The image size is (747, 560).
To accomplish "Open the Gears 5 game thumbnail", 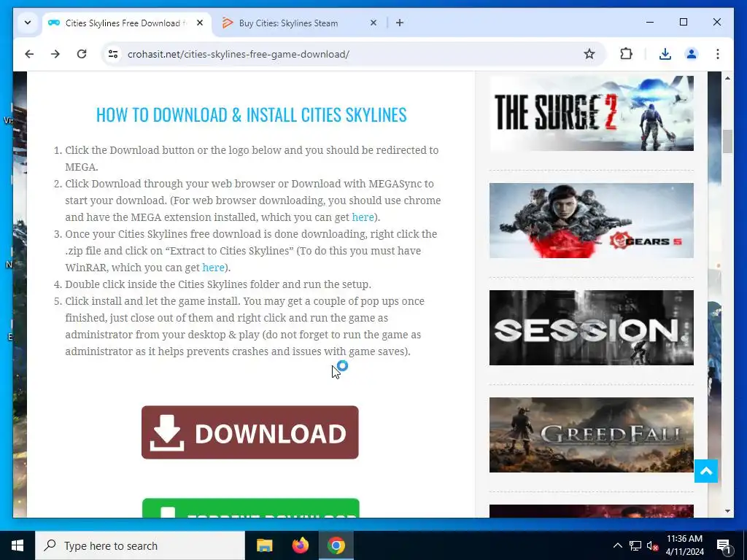I will (591, 220).
